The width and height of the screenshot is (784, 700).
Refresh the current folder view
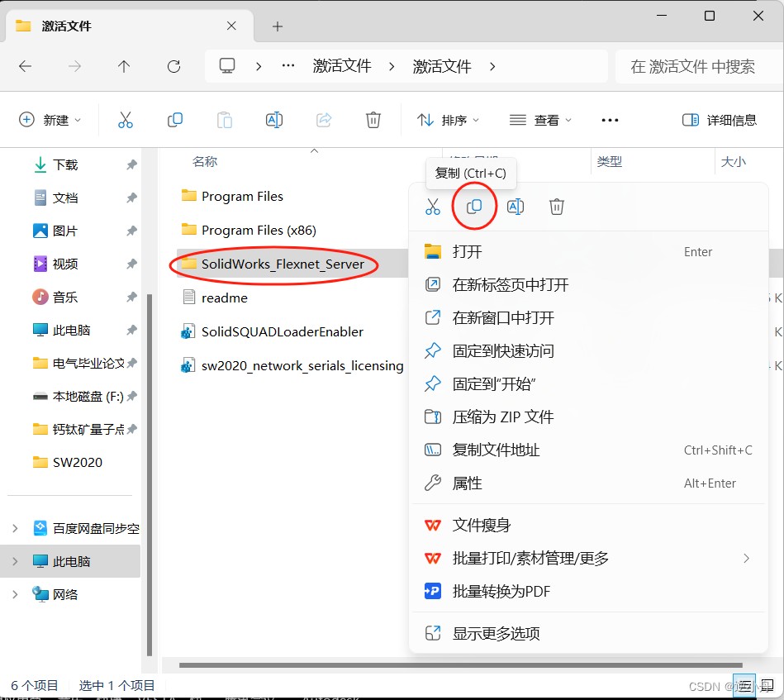(x=174, y=66)
